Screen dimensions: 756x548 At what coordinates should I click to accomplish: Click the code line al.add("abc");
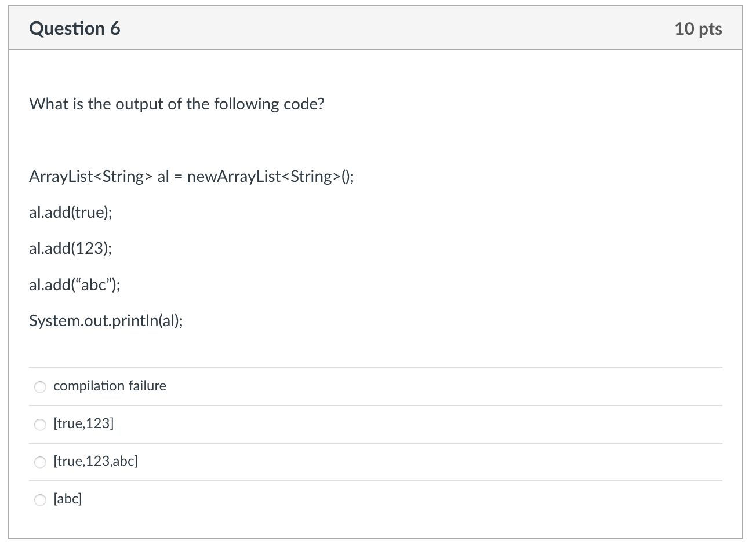point(75,284)
